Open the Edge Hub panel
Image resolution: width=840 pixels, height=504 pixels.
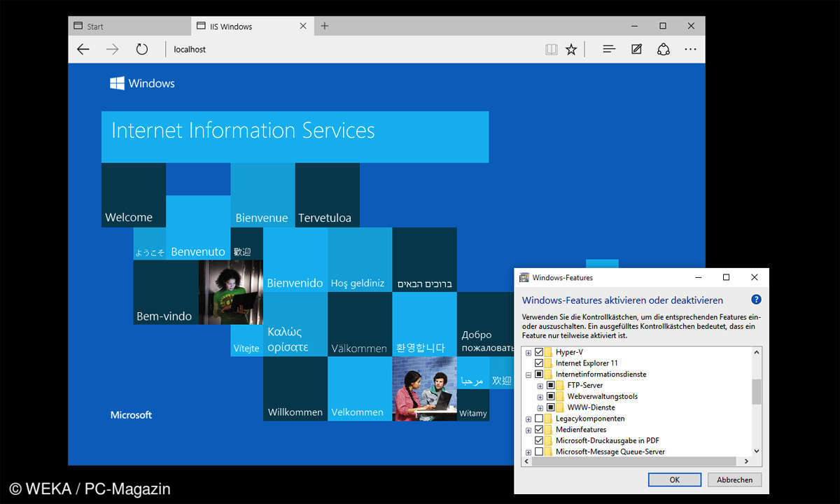click(x=609, y=49)
